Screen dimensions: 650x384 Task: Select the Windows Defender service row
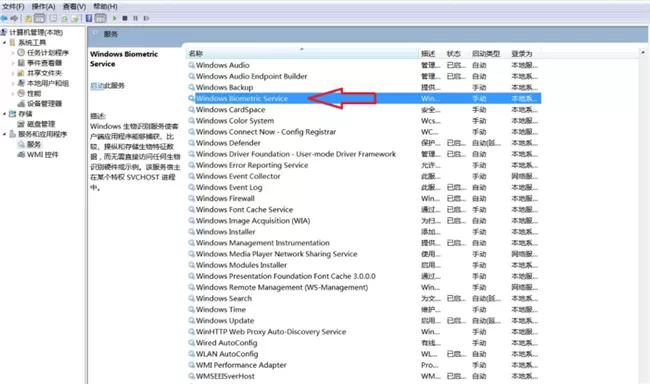click(x=364, y=143)
